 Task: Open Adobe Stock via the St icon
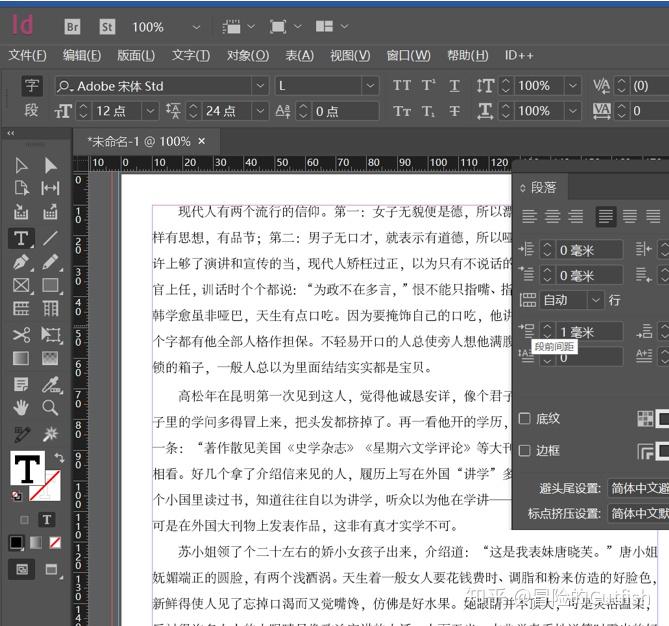pyautogui.click(x=107, y=27)
